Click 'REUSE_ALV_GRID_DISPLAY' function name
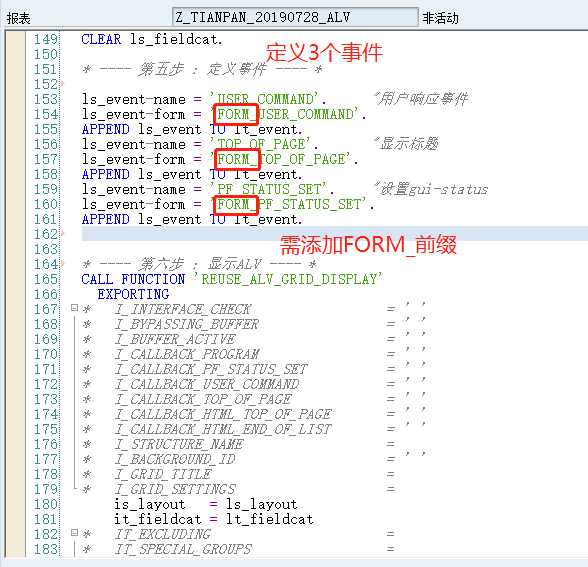 point(288,279)
